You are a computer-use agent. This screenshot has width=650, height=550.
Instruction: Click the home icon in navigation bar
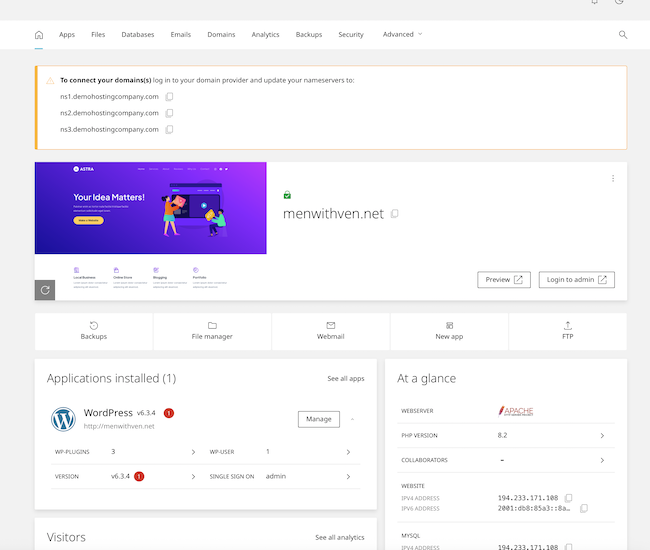[x=39, y=34]
